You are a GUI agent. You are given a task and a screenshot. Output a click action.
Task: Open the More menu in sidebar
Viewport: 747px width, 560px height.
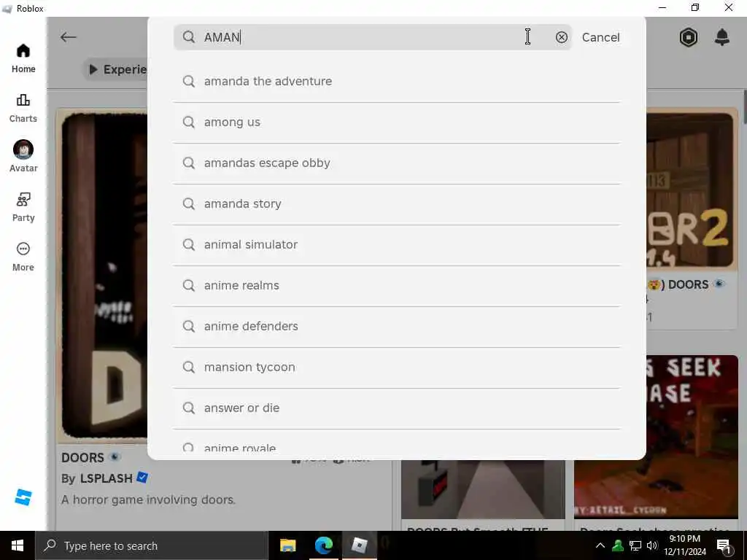click(23, 257)
